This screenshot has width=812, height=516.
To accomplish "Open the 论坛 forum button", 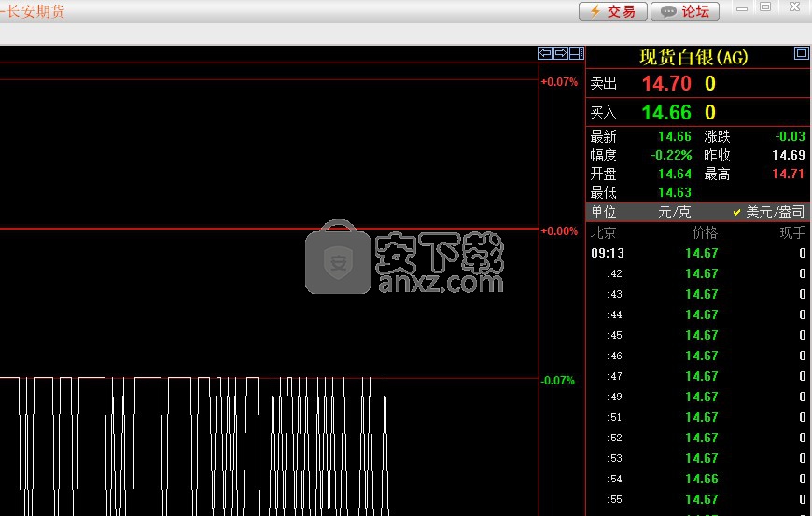I will [685, 11].
